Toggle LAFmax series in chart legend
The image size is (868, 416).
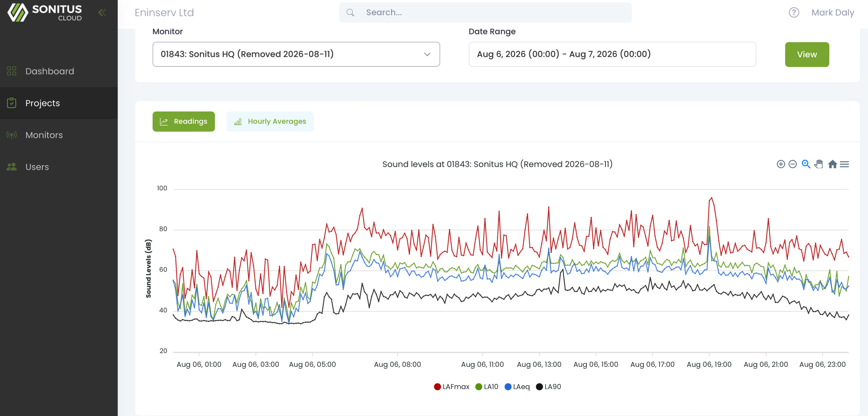pos(452,387)
